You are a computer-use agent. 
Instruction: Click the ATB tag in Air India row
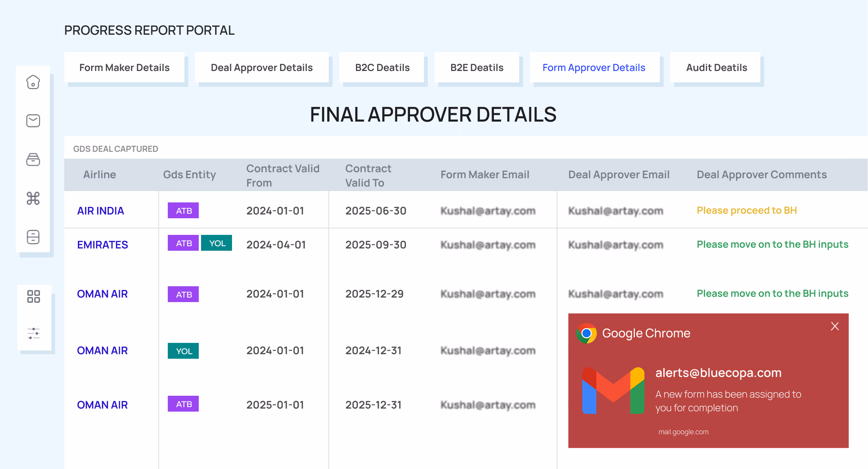coord(184,211)
